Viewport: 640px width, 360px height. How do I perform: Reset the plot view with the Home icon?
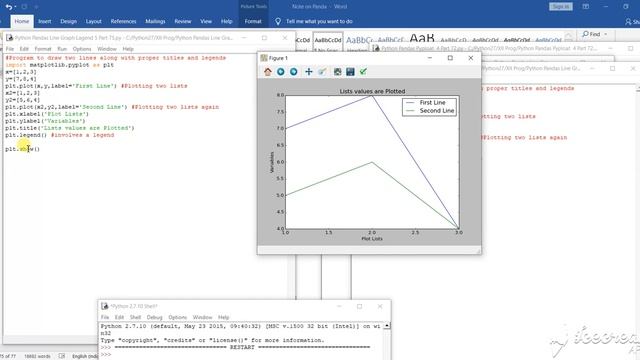(267, 72)
